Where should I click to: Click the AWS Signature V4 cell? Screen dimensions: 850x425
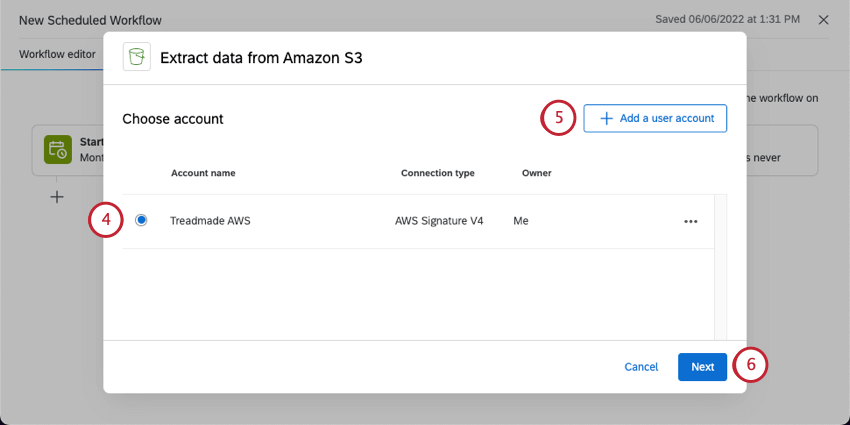[439, 221]
